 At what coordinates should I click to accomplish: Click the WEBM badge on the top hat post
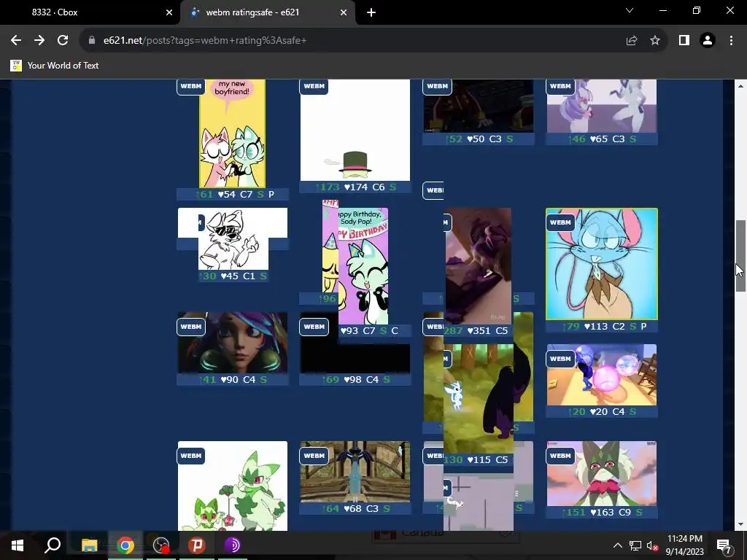pos(314,86)
